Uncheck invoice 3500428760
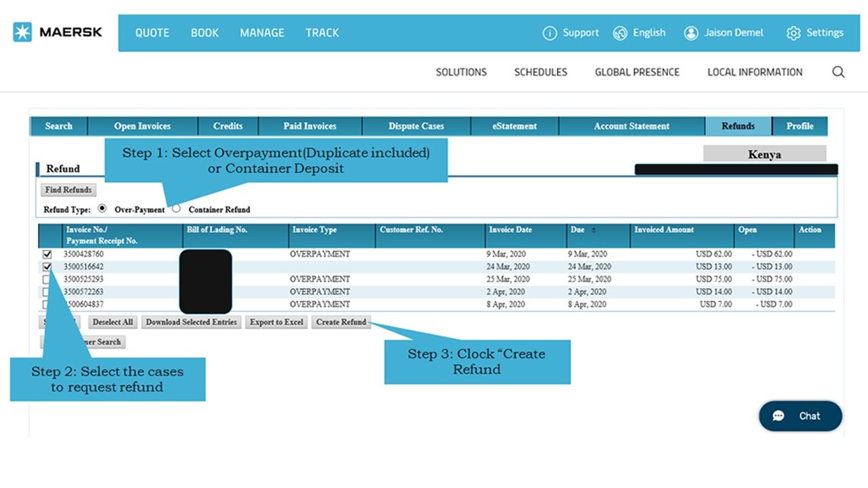Screen dimensions: 868x488 point(47,253)
